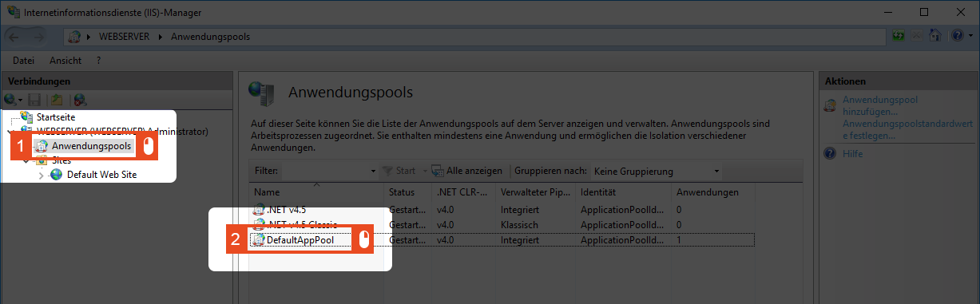The image size is (980, 304).
Task: Click Anwendungspoolstandardwerte festlegen... link
Action: click(907, 130)
